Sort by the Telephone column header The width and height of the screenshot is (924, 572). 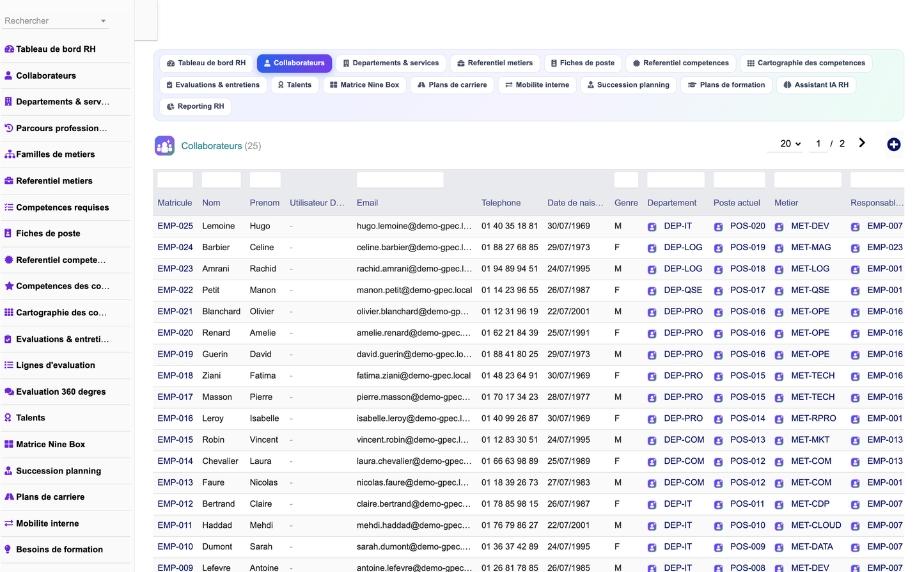[501, 203]
